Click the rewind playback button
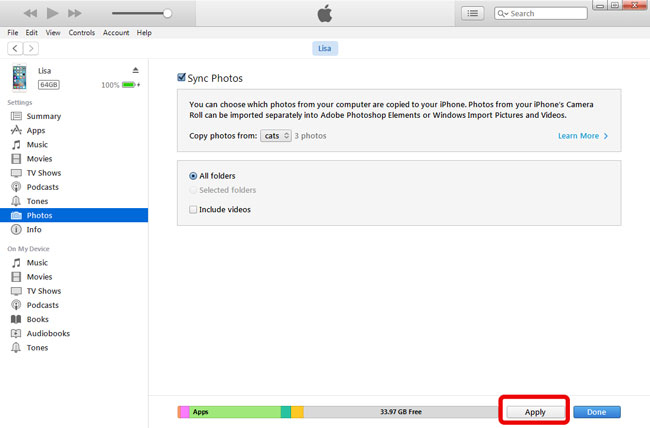This screenshot has height=428, width=650. tap(30, 13)
